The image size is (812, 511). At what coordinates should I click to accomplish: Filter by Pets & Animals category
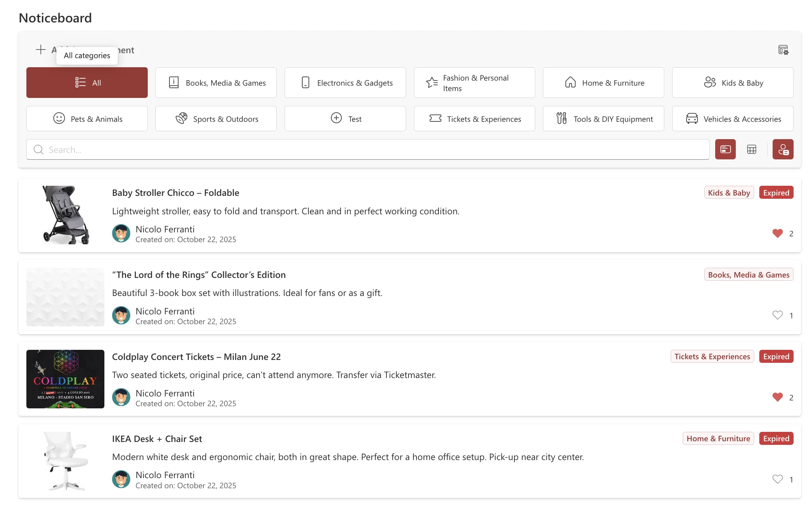coord(87,119)
